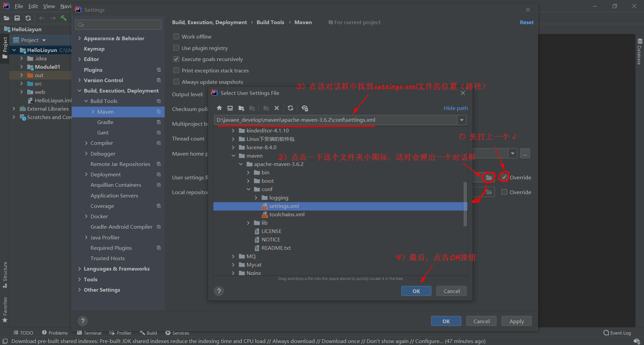644x345 pixels.
Task: Open the help question mark in the dialog
Action: coord(219,291)
